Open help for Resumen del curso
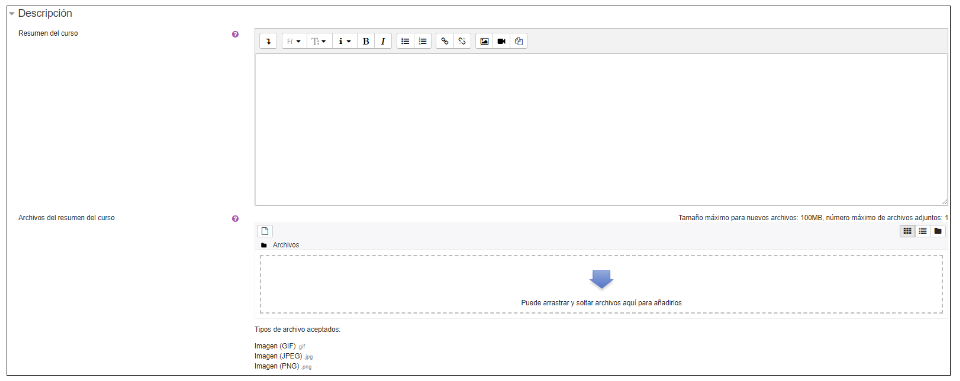 (x=235, y=34)
